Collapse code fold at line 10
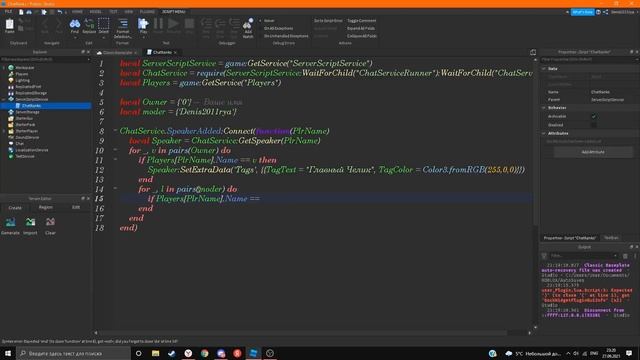Screen dimensions: 640x360 point(115,149)
